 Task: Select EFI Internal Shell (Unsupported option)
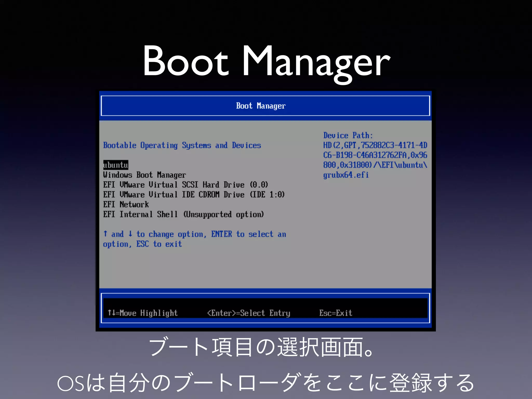tap(183, 214)
